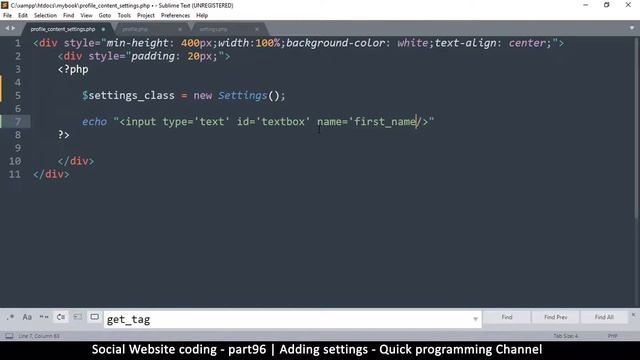
Task: Click line number 10 in gutter
Action: [x=15, y=161]
